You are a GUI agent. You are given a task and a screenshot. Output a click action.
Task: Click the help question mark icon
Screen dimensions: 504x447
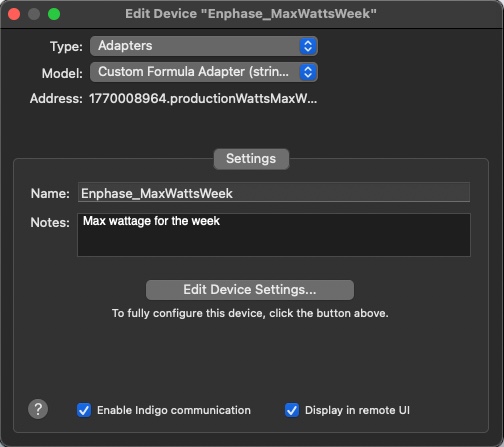click(x=38, y=409)
